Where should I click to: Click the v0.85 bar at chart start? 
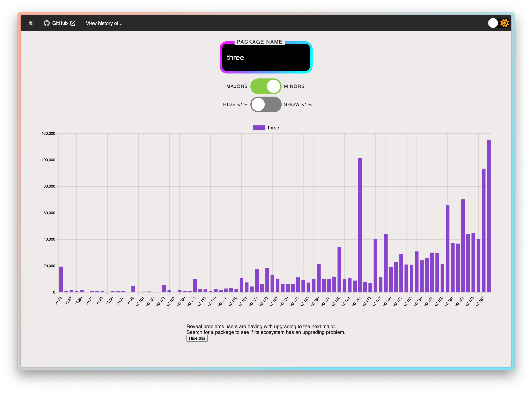(x=61, y=279)
